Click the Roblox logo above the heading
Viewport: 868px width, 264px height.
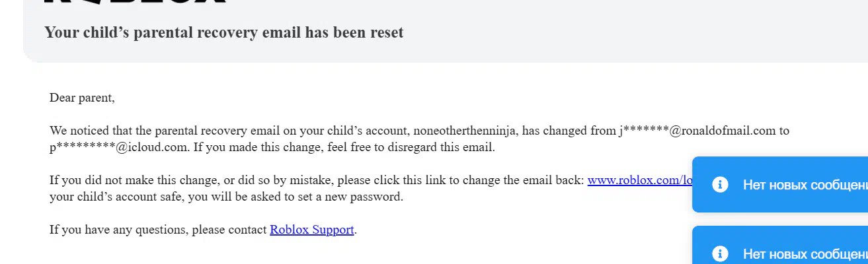coord(135,2)
